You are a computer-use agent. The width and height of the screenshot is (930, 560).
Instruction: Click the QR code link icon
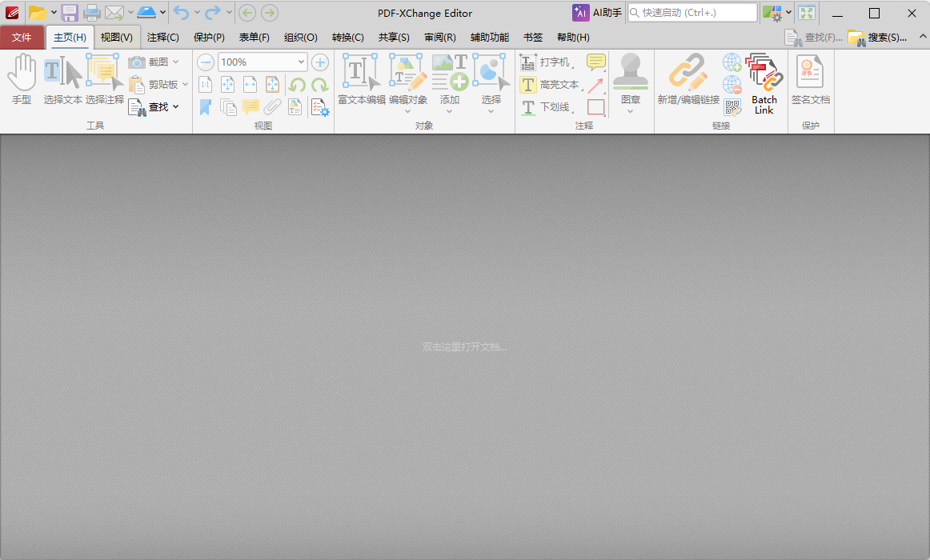[732, 107]
